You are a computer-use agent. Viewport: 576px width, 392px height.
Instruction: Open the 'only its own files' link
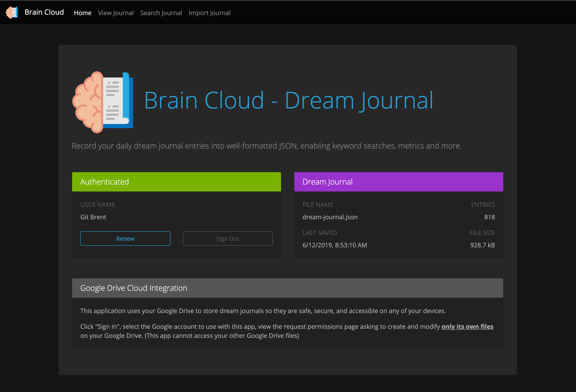point(467,326)
